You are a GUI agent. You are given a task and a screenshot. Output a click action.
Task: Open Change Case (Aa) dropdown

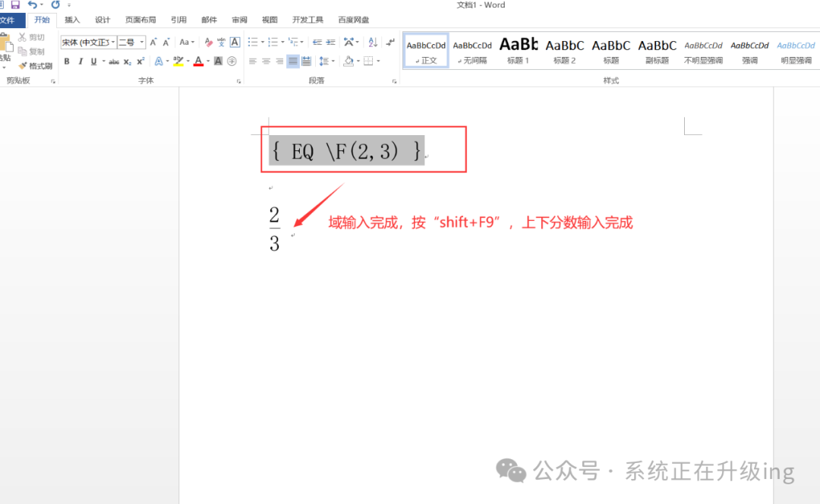click(187, 42)
